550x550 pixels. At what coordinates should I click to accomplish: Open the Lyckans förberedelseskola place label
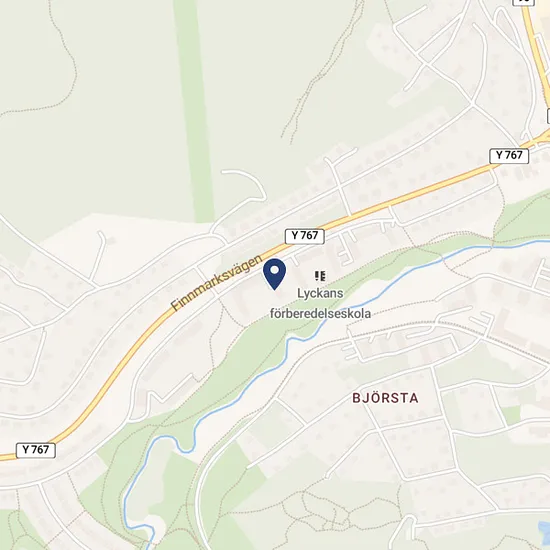pos(320,303)
